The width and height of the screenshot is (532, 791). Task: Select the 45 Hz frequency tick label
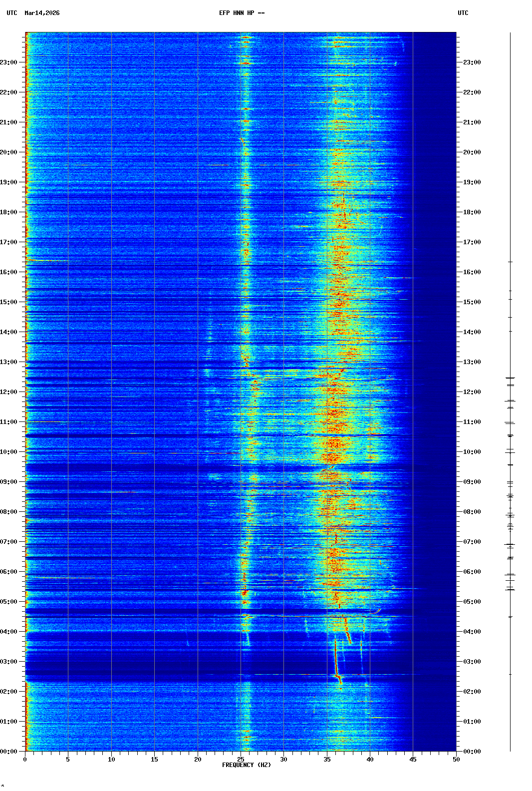pos(413,760)
